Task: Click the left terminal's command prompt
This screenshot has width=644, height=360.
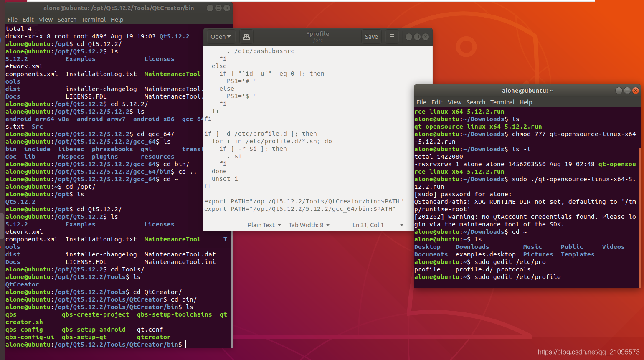Action: coord(188,344)
